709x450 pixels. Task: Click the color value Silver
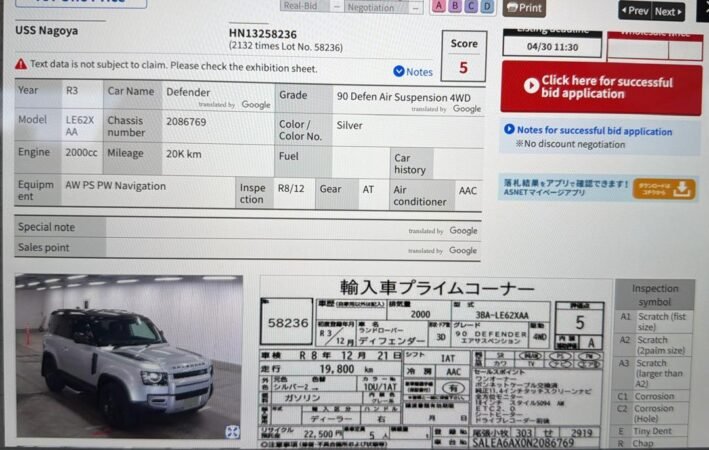click(x=350, y=125)
